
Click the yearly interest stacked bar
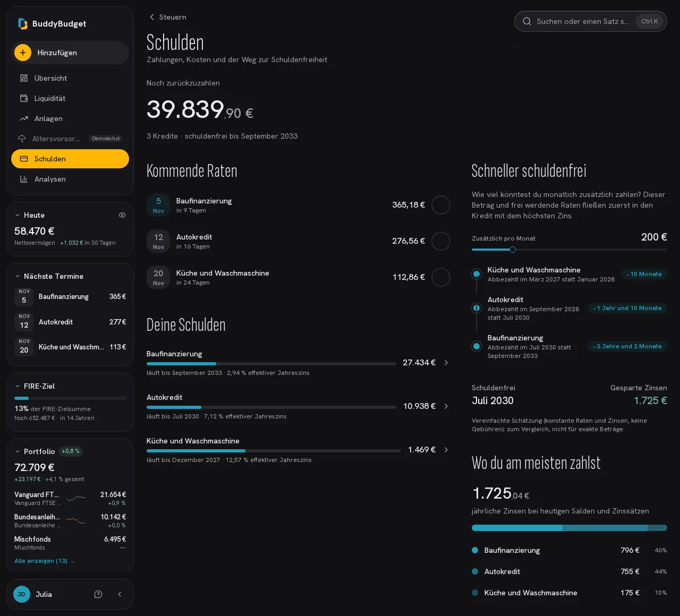[x=569, y=528]
